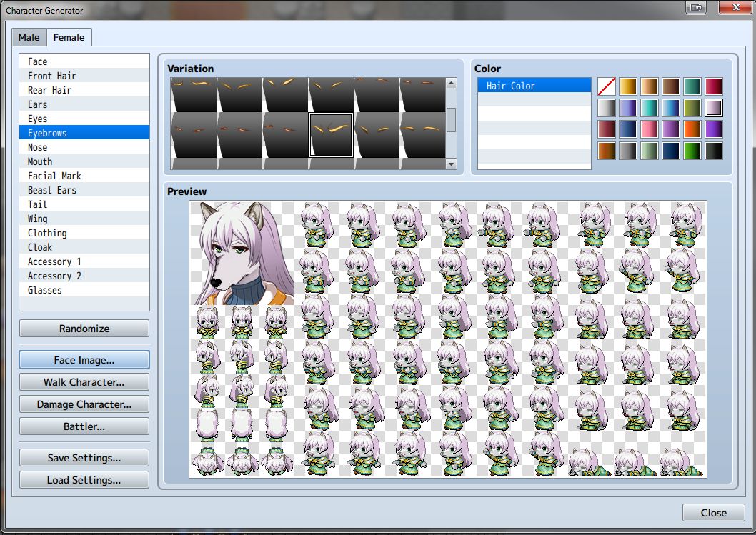Pick the bright orange swatch

point(692,129)
